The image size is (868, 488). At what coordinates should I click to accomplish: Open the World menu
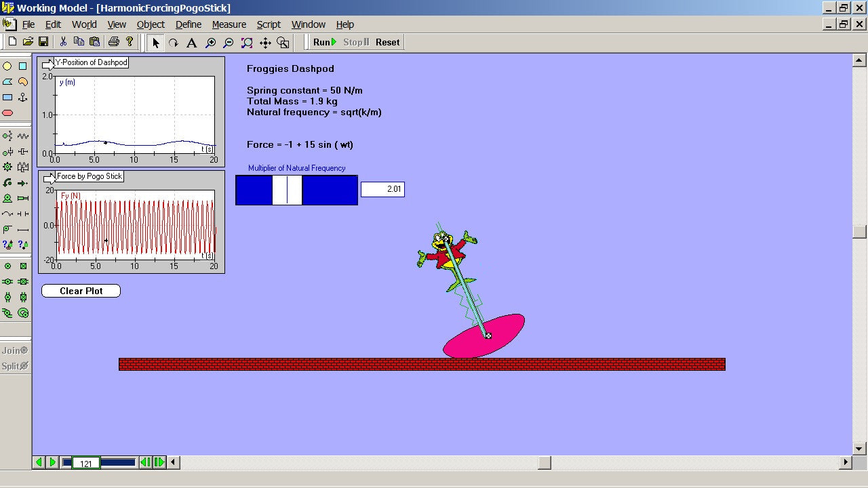pyautogui.click(x=84, y=24)
